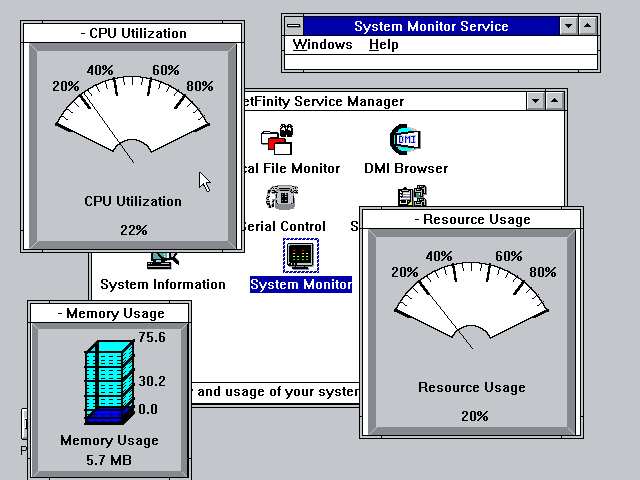Activate the Memory Usage window title bar
The width and height of the screenshot is (640, 480).
109,313
